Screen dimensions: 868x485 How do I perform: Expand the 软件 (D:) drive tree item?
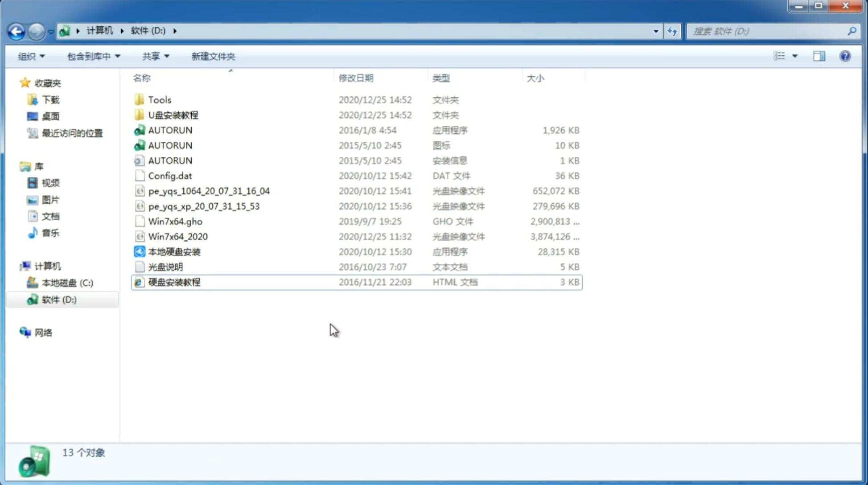point(18,300)
